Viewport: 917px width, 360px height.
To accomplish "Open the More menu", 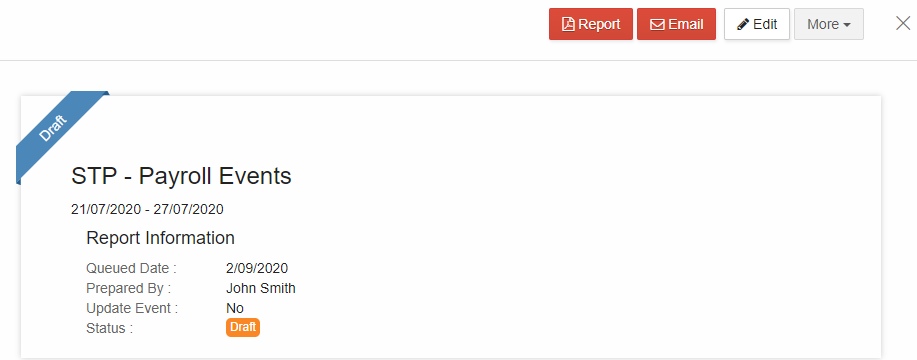I will point(829,24).
